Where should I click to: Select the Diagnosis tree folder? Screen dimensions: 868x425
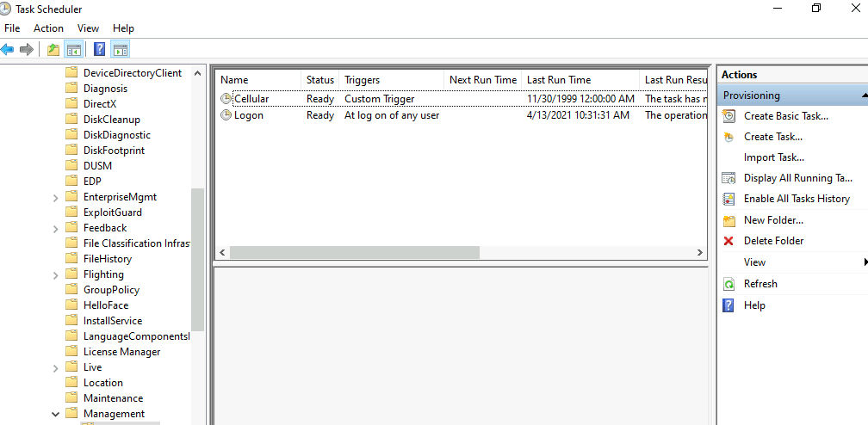(x=105, y=89)
